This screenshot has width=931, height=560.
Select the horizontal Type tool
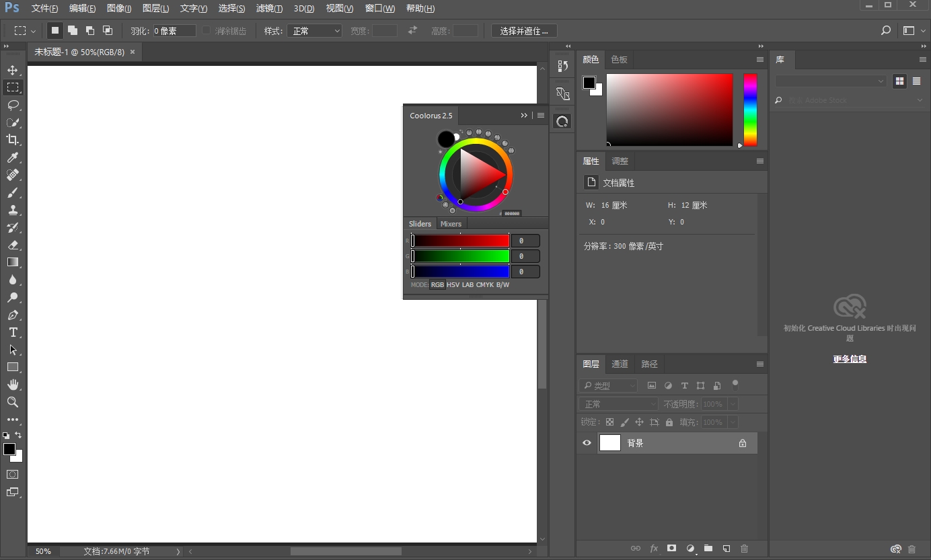pos(13,332)
